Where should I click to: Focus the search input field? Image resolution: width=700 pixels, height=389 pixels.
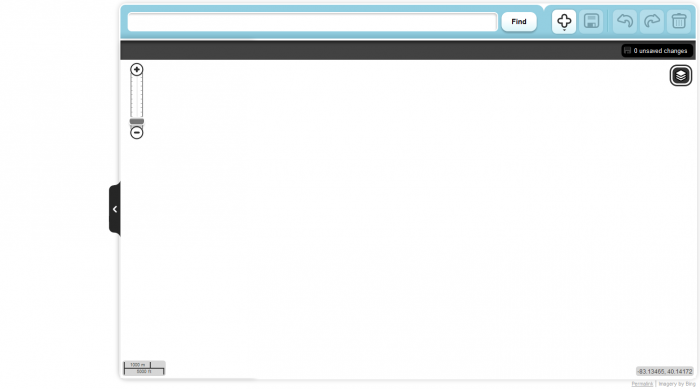[312, 22]
